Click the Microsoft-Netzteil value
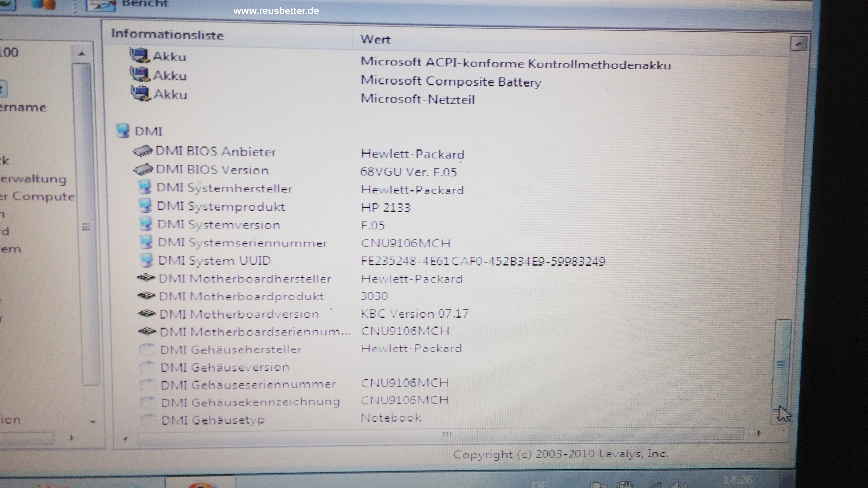Image resolution: width=868 pixels, height=488 pixels. tap(418, 99)
